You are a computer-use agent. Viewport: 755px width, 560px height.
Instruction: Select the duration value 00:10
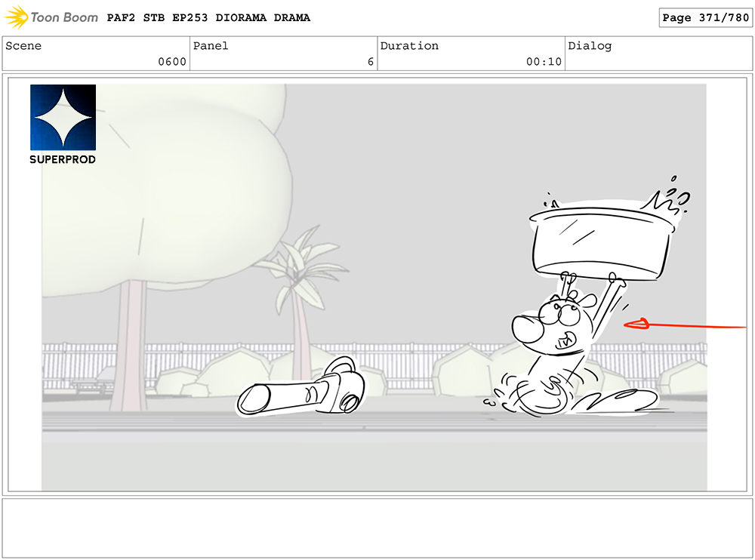coord(544,62)
